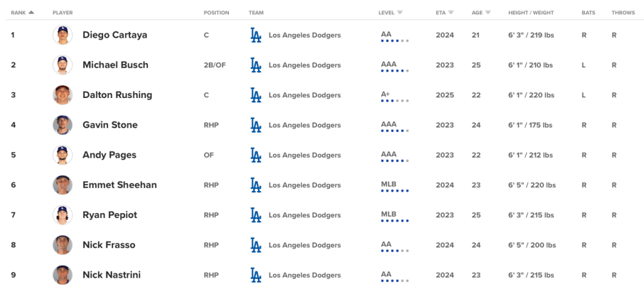Screen dimensions: 644x289
Task: Open the Age column filter icon
Action: tap(487, 13)
